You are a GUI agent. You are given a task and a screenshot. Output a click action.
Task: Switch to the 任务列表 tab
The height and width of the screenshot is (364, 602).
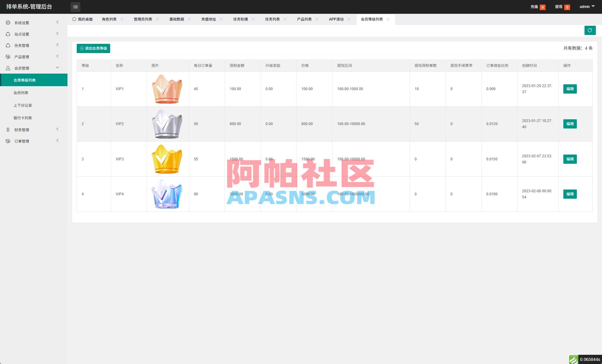[x=272, y=19]
